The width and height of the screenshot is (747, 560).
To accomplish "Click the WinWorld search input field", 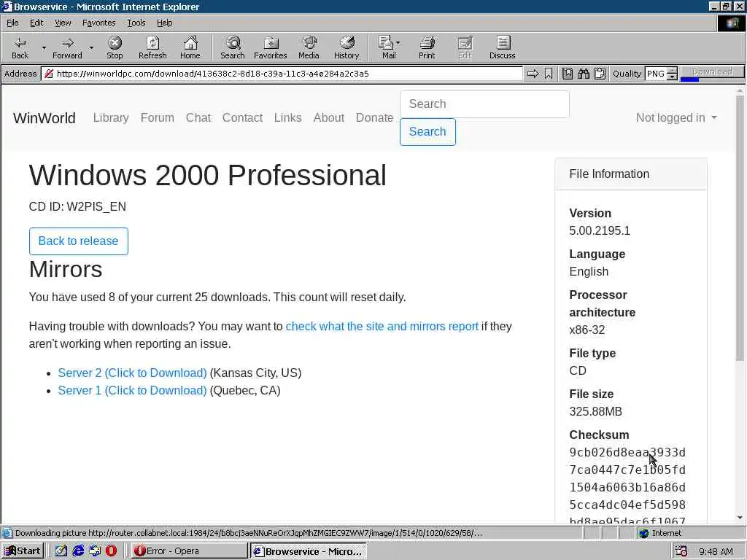I will click(484, 104).
